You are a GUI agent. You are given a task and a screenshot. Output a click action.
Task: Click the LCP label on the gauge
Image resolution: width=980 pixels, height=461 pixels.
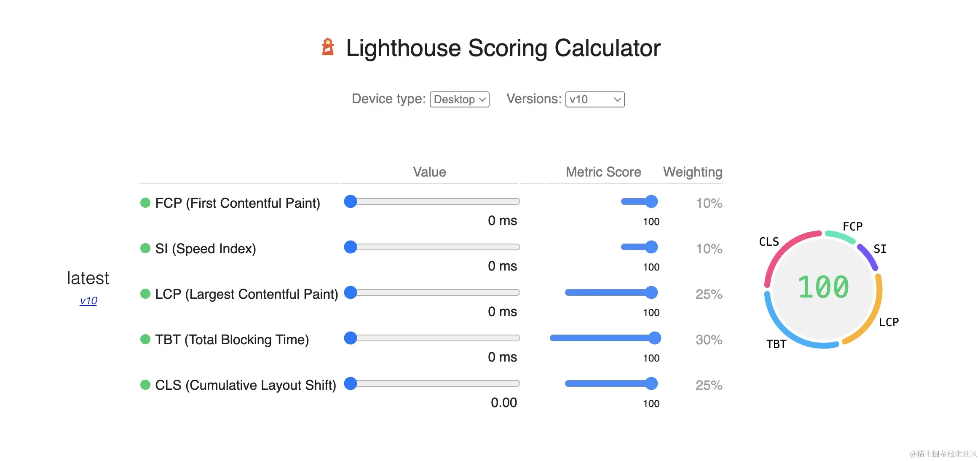coord(889,322)
